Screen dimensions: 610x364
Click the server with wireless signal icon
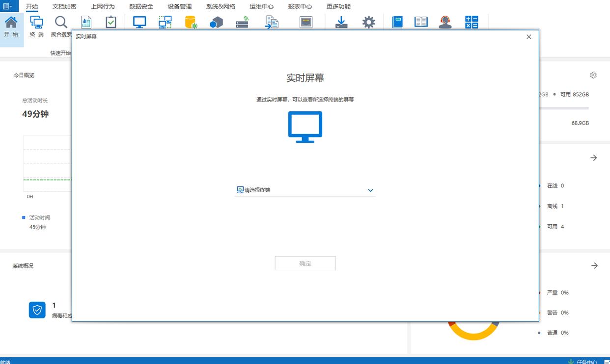[x=242, y=23]
